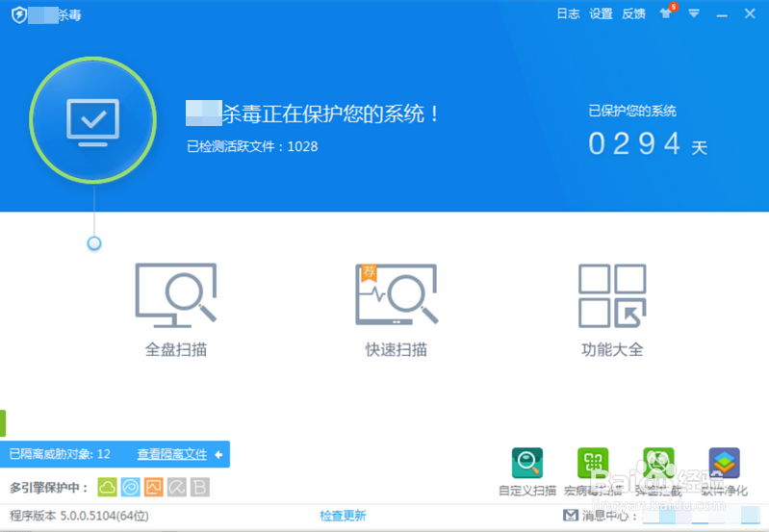
Task: Toggle the orange engine icon
Action: click(153, 488)
